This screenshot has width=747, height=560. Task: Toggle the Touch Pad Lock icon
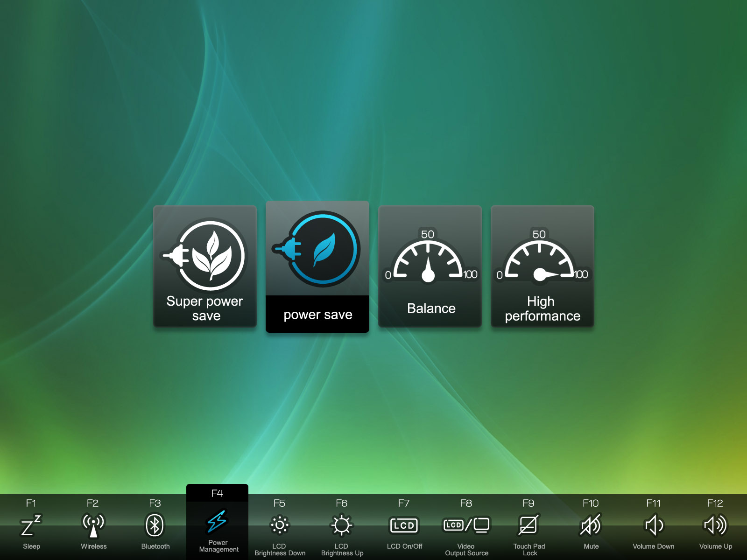click(529, 525)
